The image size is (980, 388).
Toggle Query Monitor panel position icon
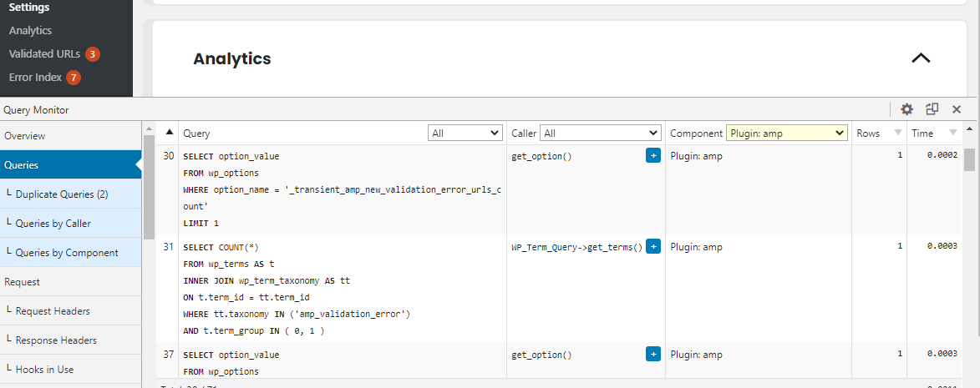(x=932, y=109)
